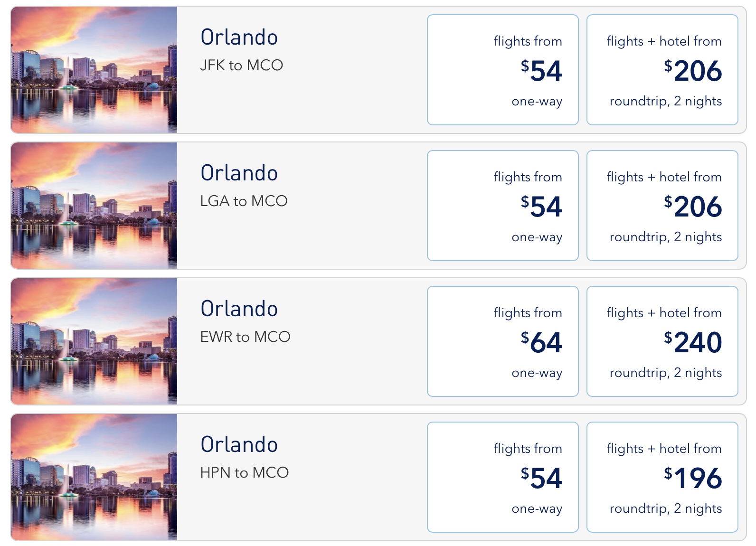The width and height of the screenshot is (756, 546).
Task: Click the LGA to MCO route text
Action: point(244,201)
